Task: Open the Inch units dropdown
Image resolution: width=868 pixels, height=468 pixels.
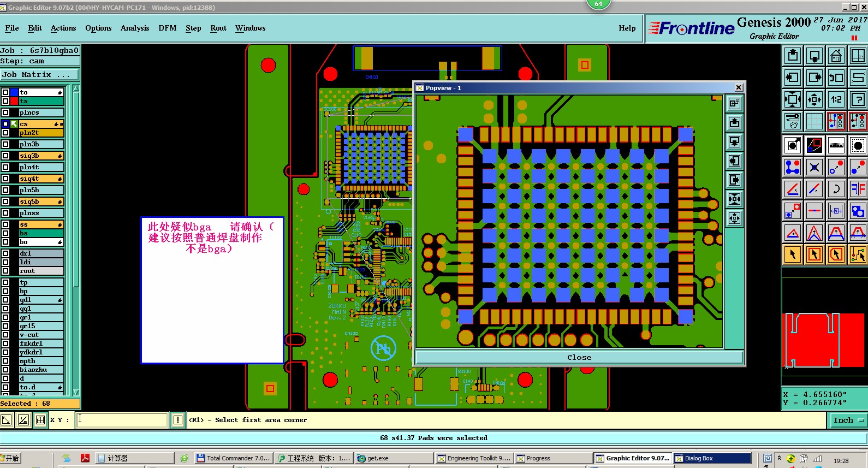Action: pyautogui.click(x=848, y=420)
